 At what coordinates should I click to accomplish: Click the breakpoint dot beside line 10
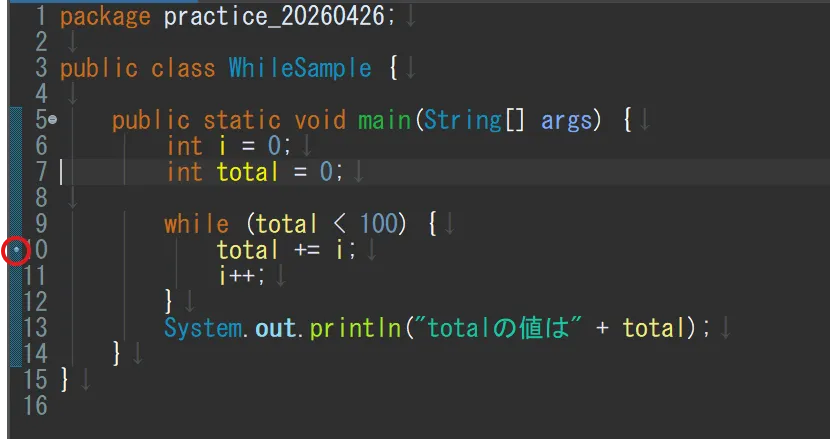pos(16,249)
